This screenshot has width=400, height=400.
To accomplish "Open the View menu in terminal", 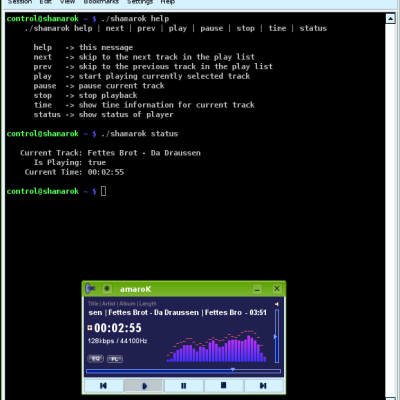I will click(67, 2).
